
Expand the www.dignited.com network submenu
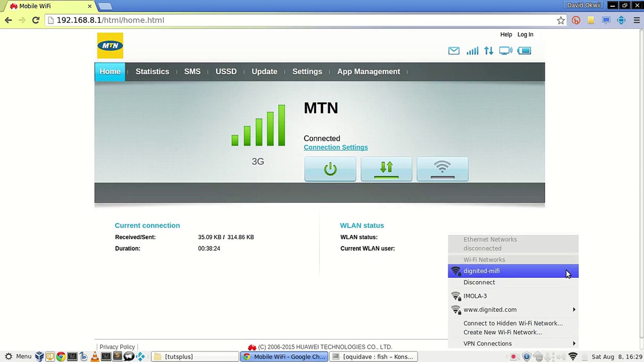513,310
